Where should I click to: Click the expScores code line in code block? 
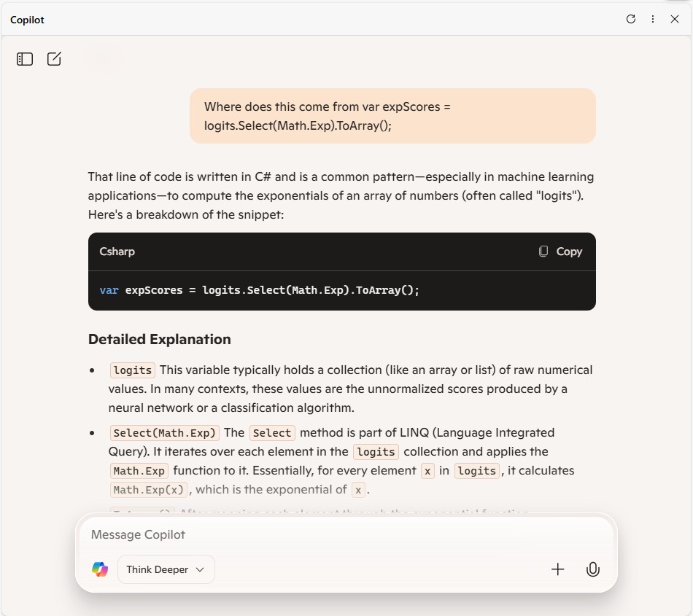[x=260, y=290]
